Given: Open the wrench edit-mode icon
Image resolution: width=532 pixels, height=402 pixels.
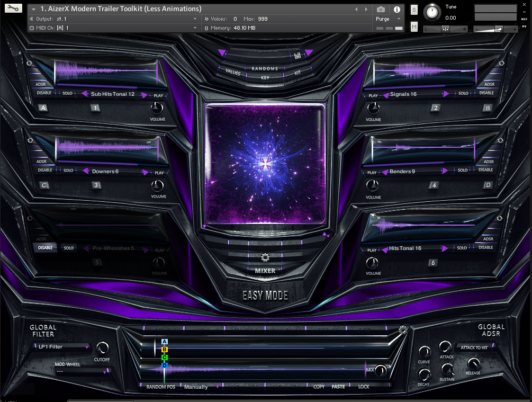Looking at the screenshot, I should coord(14,9).
